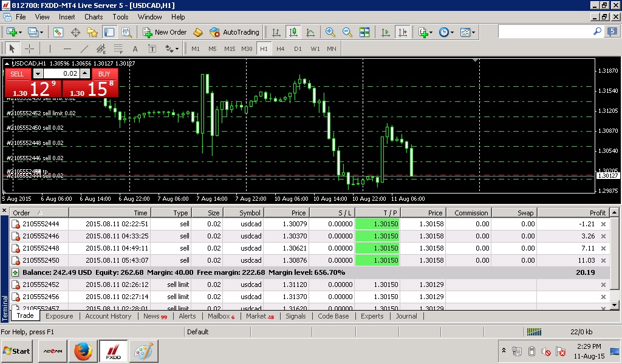Open the Strategy Tester icon

pos(126,32)
